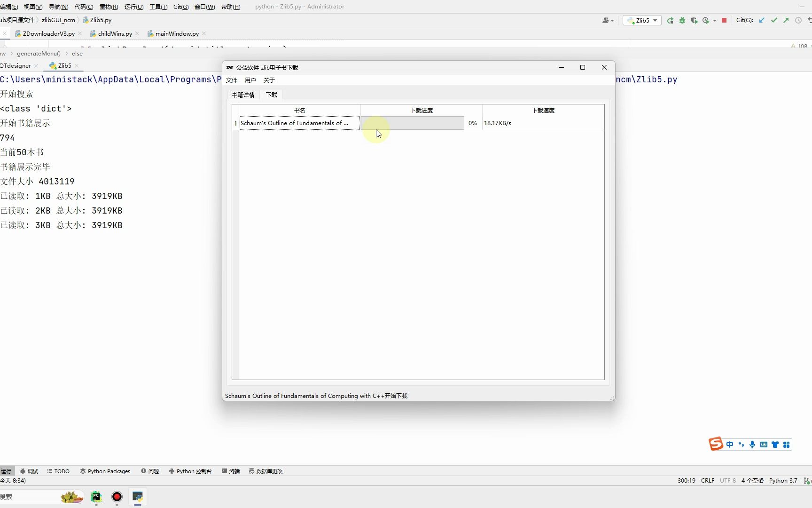812x508 pixels.
Task: Switch to 下载 tab
Action: coord(272,95)
